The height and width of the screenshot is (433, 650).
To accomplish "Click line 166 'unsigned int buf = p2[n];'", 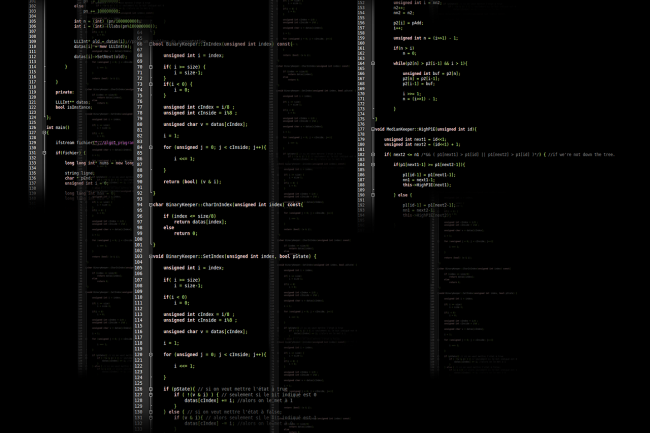I will [x=432, y=73].
